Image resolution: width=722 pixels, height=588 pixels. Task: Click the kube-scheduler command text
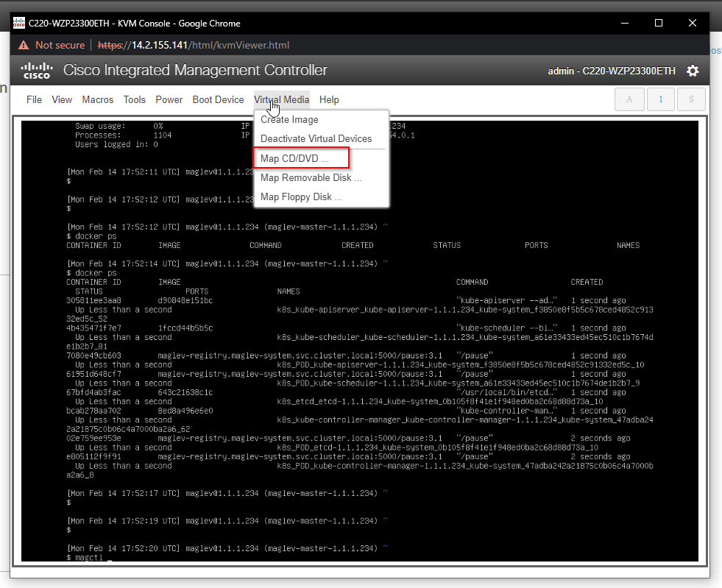(506, 327)
